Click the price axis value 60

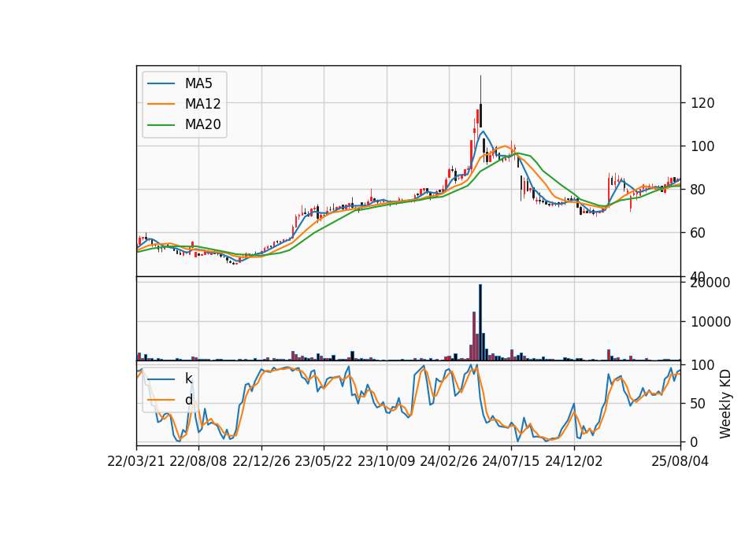tap(699, 233)
